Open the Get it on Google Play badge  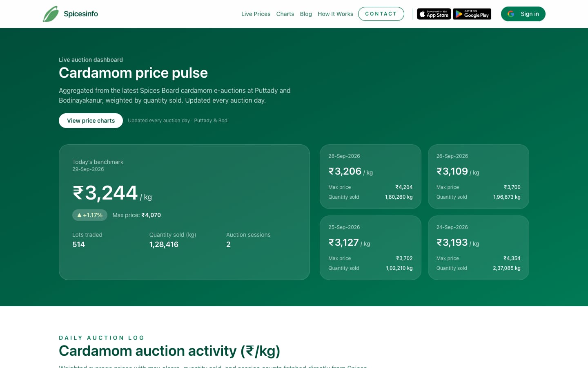[472, 14]
